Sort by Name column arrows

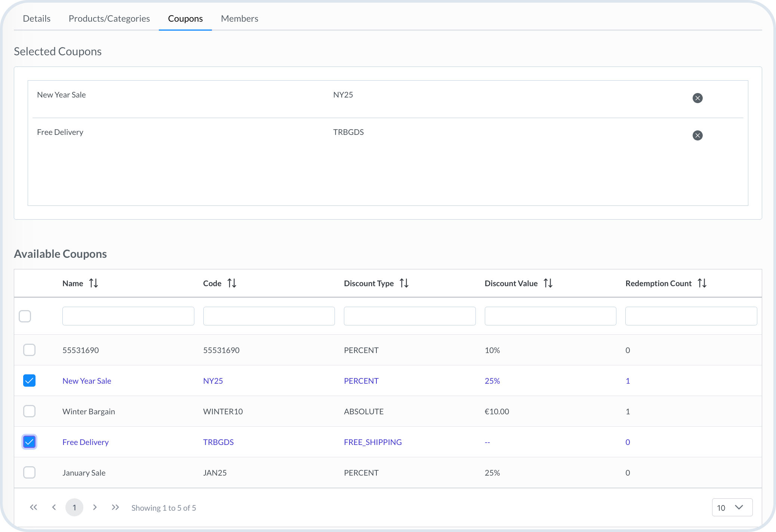point(93,283)
